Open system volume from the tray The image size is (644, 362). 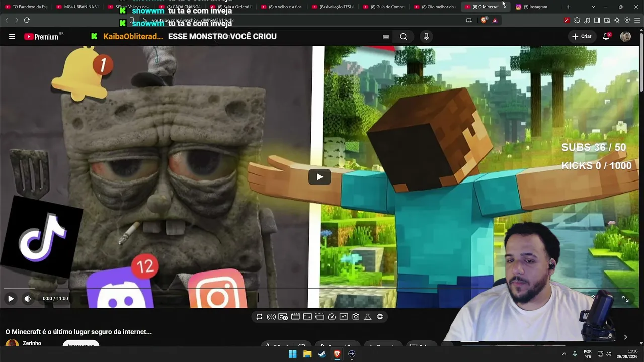click(x=608, y=354)
